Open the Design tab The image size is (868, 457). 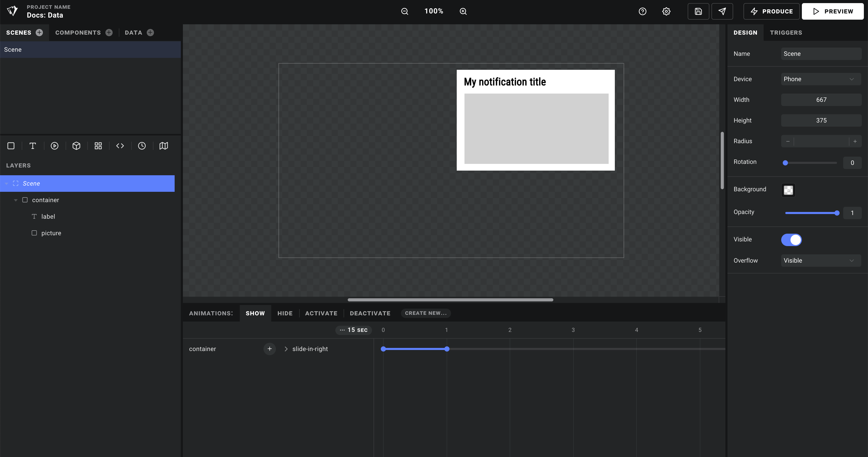point(745,32)
